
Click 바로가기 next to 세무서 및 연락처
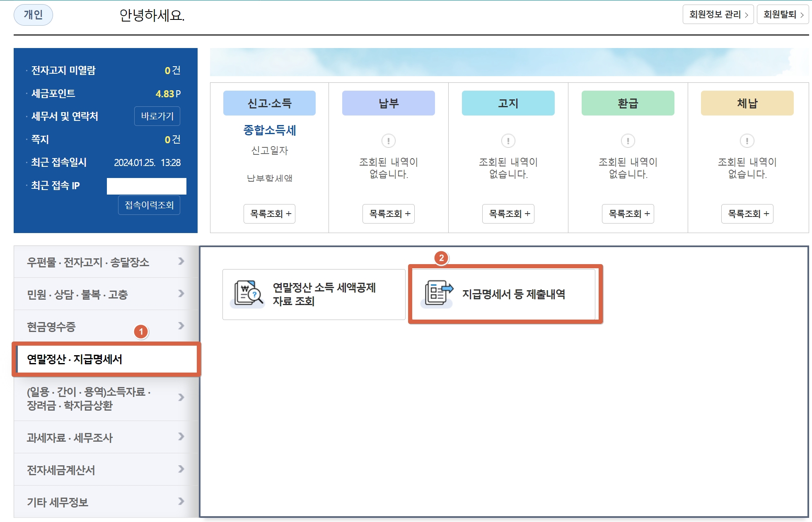coord(157,116)
